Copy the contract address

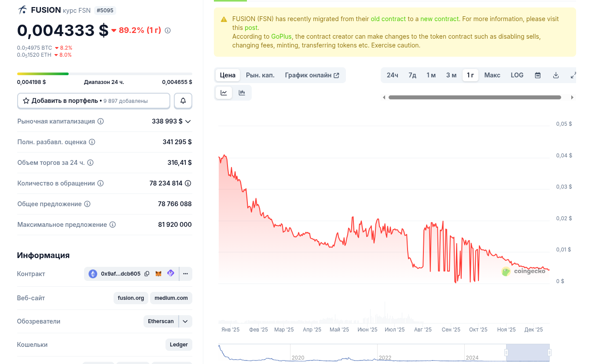pos(147,274)
